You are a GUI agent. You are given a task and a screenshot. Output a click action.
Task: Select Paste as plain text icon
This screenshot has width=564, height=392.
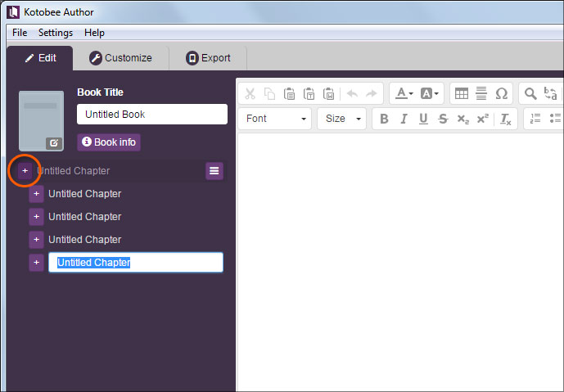point(309,94)
